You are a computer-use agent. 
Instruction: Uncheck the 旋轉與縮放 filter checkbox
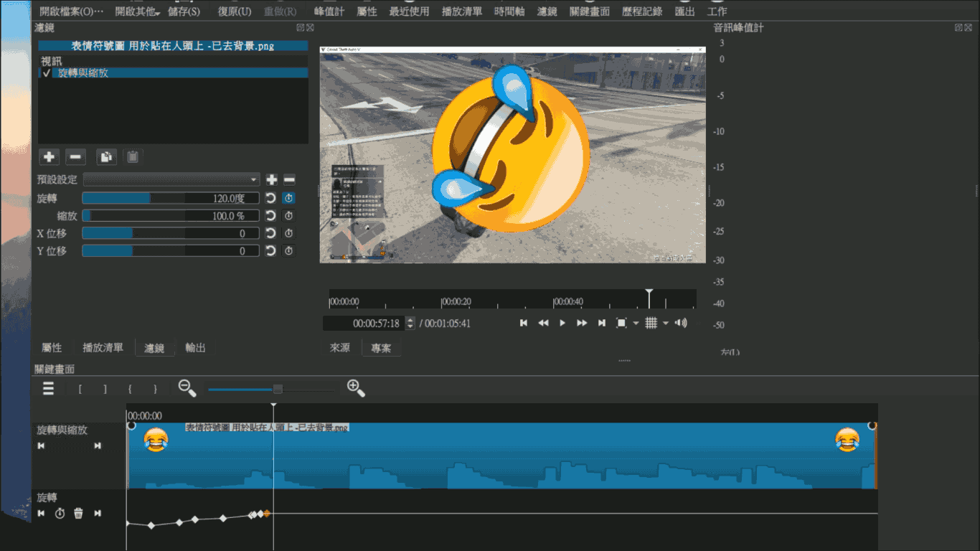tap(46, 73)
